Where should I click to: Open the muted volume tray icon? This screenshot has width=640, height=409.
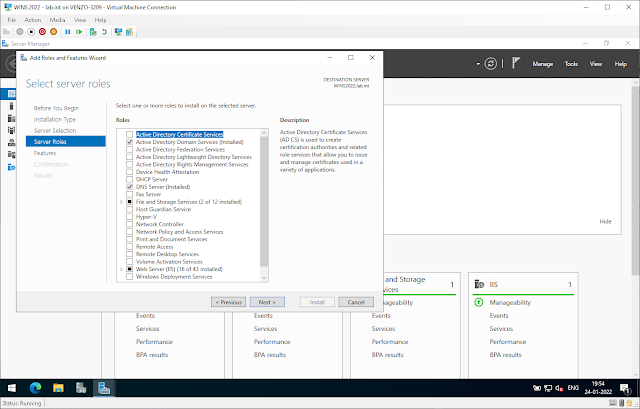pos(559,388)
